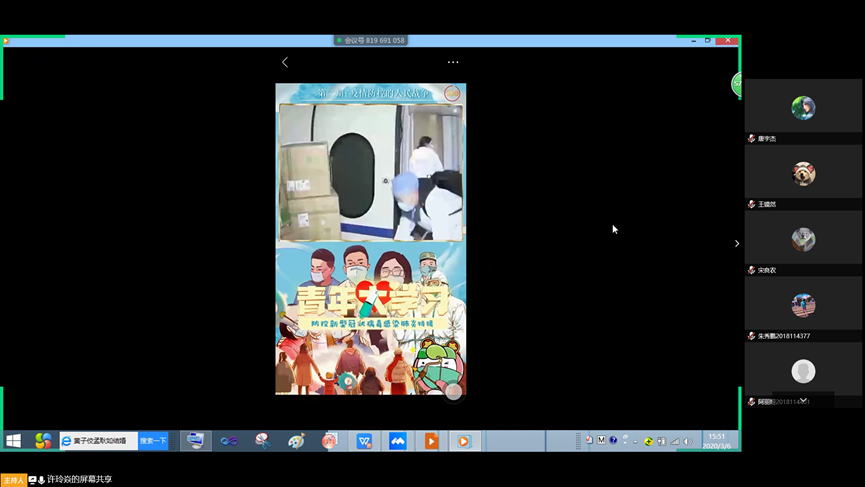This screenshot has height=487, width=865.
Task: Expand participant panel with right chevron arrow
Action: pyautogui.click(x=737, y=243)
